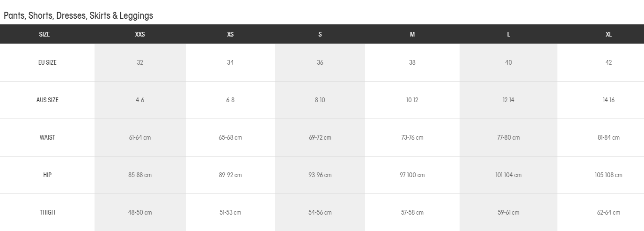
Task: Click the S size column header
Action: (x=320, y=34)
